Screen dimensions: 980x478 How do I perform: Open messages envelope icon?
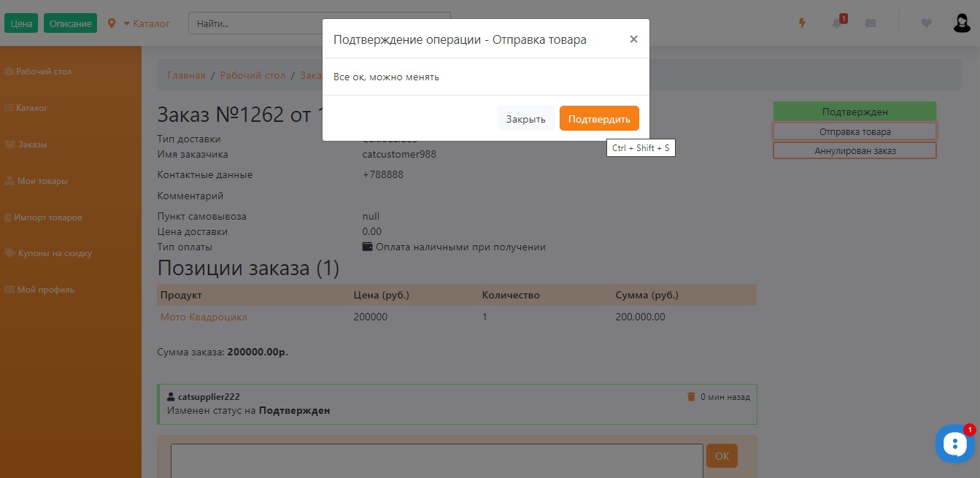point(870,23)
